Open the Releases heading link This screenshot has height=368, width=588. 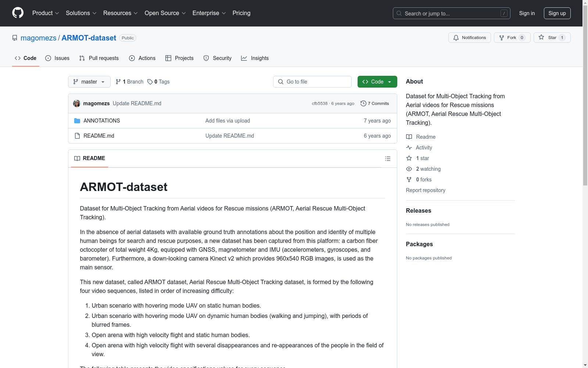[x=419, y=211]
